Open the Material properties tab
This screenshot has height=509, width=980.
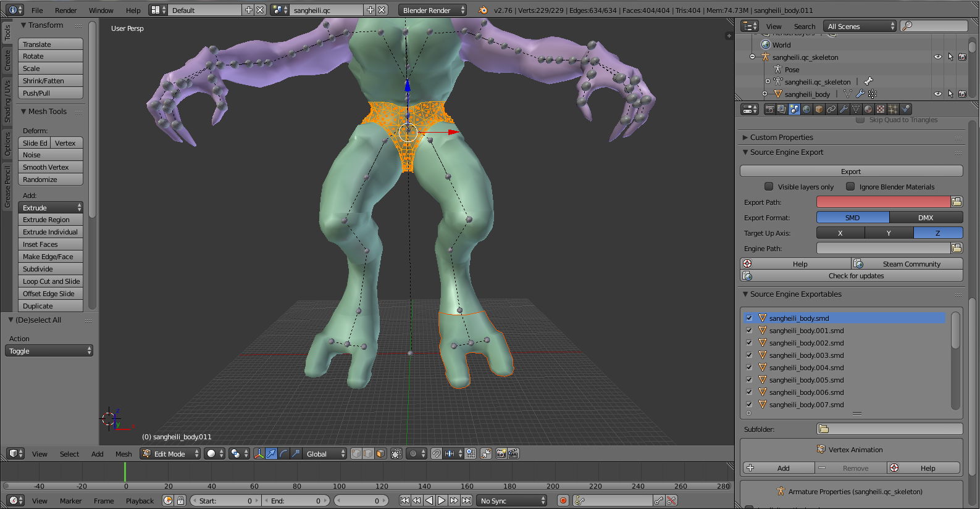(868, 109)
